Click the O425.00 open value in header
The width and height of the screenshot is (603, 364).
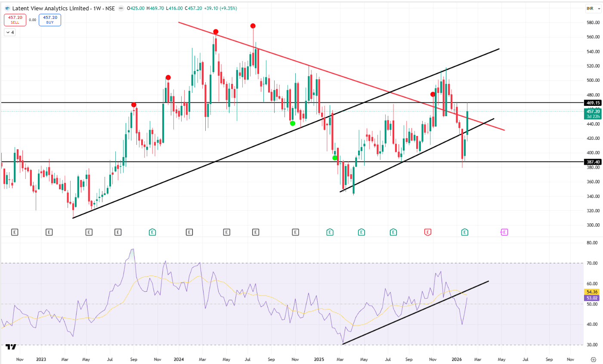(136, 8)
